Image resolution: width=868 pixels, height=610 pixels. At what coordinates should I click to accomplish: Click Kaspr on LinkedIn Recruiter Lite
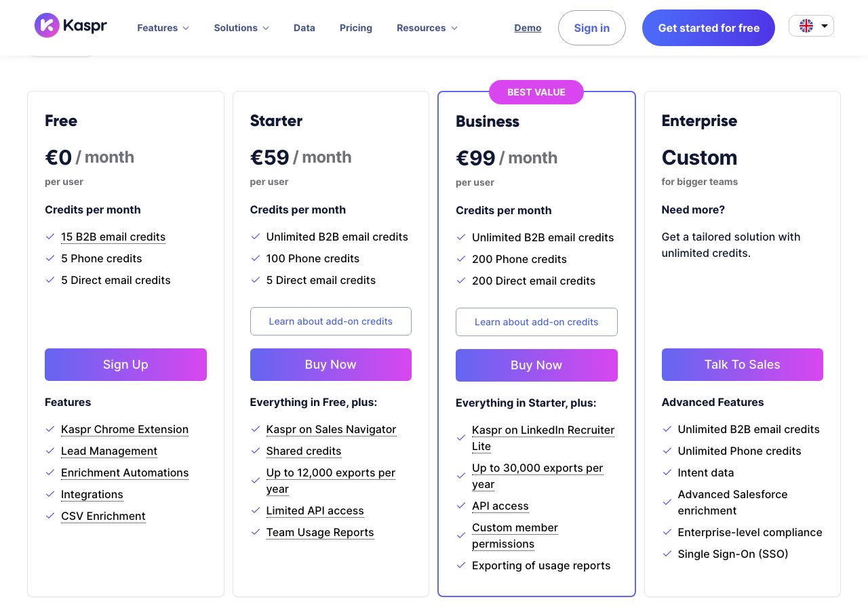(543, 438)
